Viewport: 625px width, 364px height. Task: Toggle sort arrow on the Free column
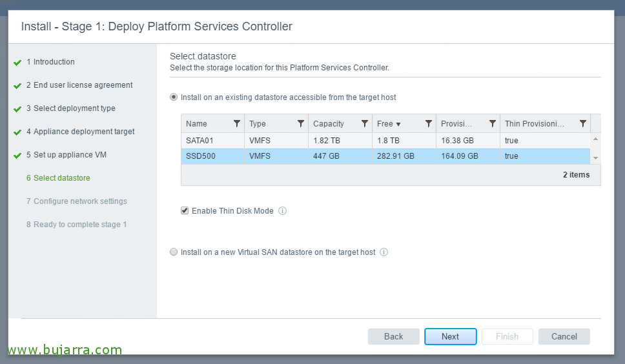(x=398, y=125)
